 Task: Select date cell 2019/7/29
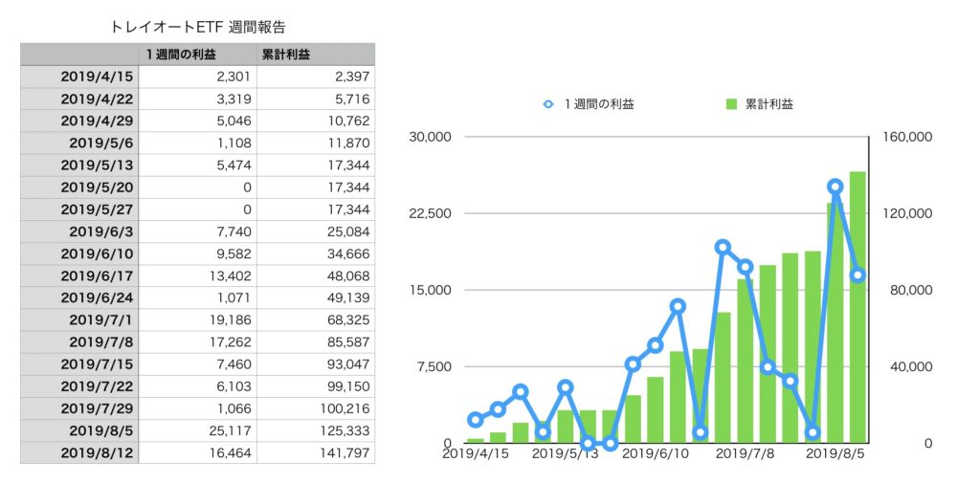[79, 408]
